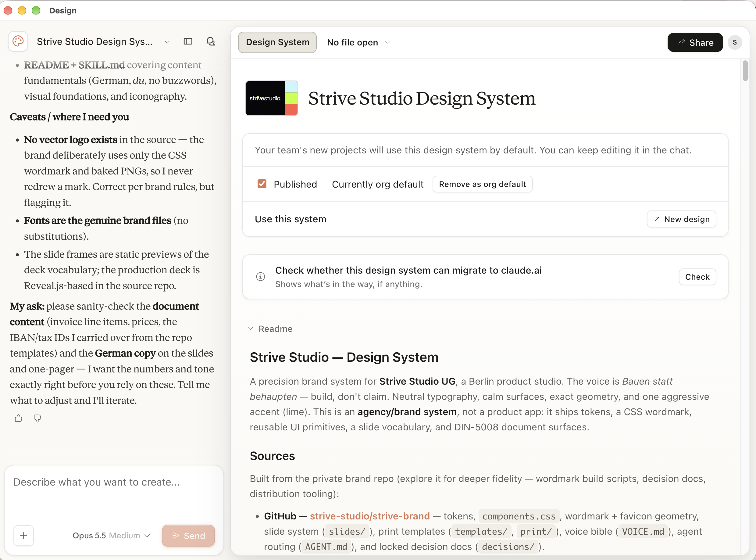Click the thumbs down icon
The height and width of the screenshot is (560, 756).
37,418
